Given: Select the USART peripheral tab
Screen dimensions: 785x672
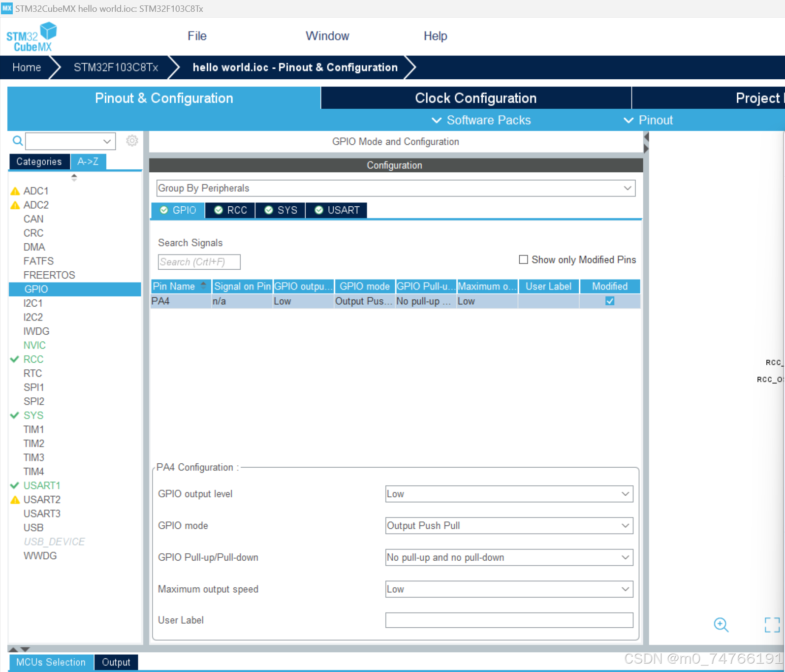Looking at the screenshot, I should click(x=337, y=210).
